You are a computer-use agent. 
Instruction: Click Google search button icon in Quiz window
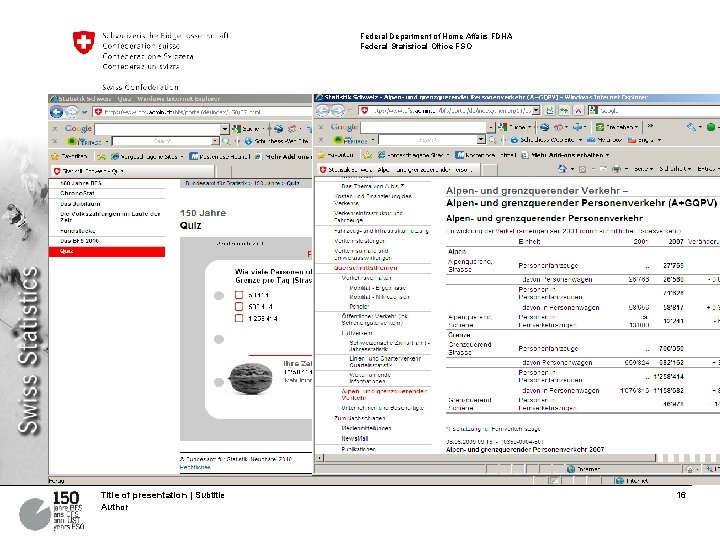click(237, 129)
